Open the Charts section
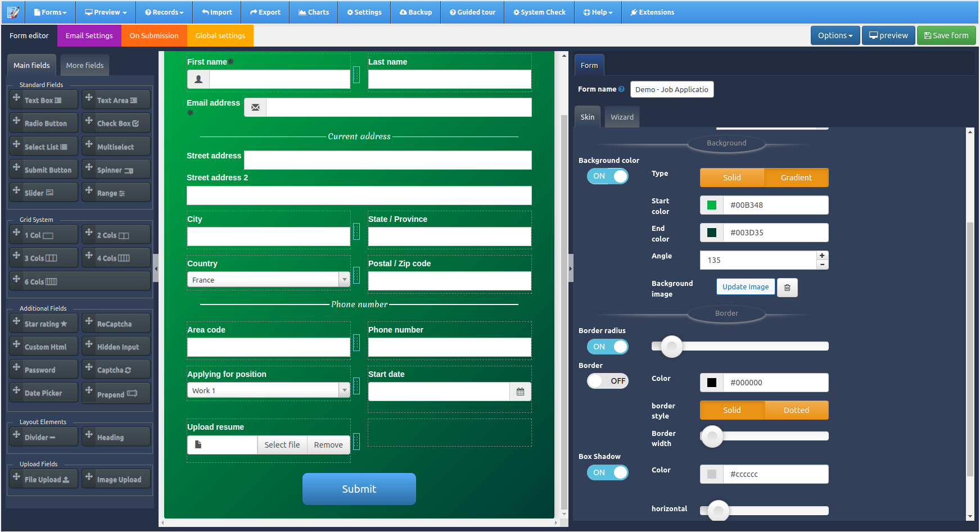This screenshot has height=532, width=980. point(313,12)
